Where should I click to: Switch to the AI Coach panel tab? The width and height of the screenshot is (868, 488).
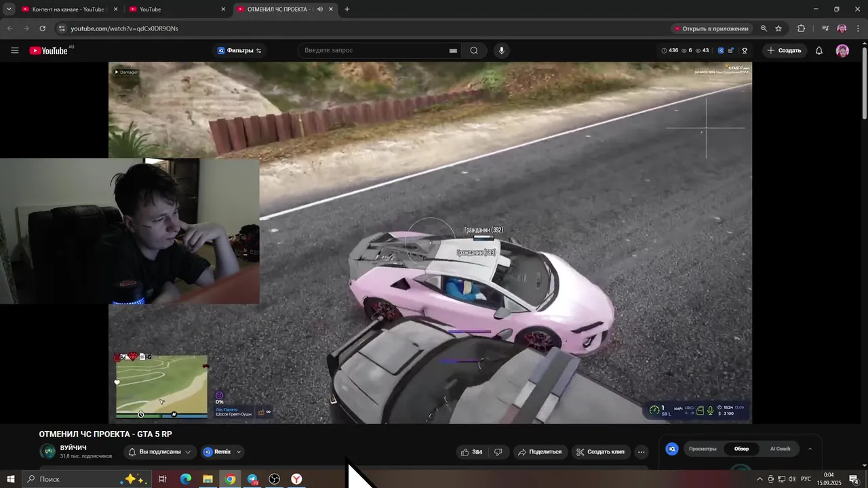pos(780,449)
